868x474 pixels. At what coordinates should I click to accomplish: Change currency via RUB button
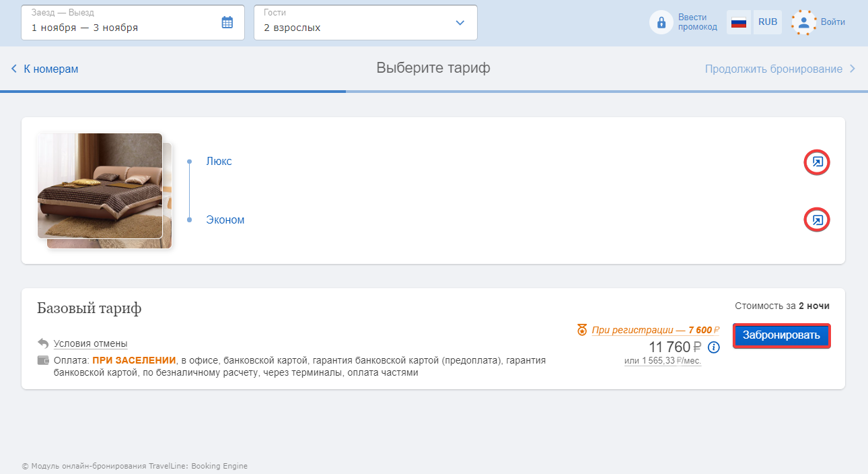pos(768,22)
